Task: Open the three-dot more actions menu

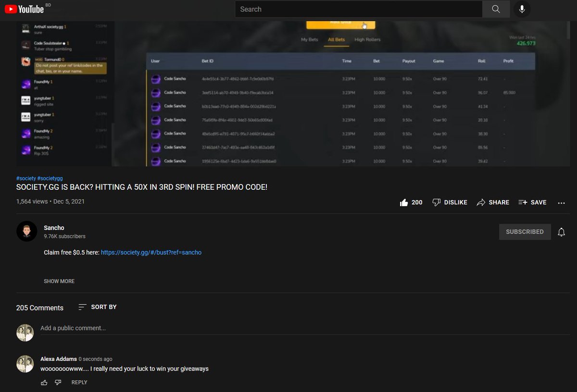Action: [x=561, y=203]
